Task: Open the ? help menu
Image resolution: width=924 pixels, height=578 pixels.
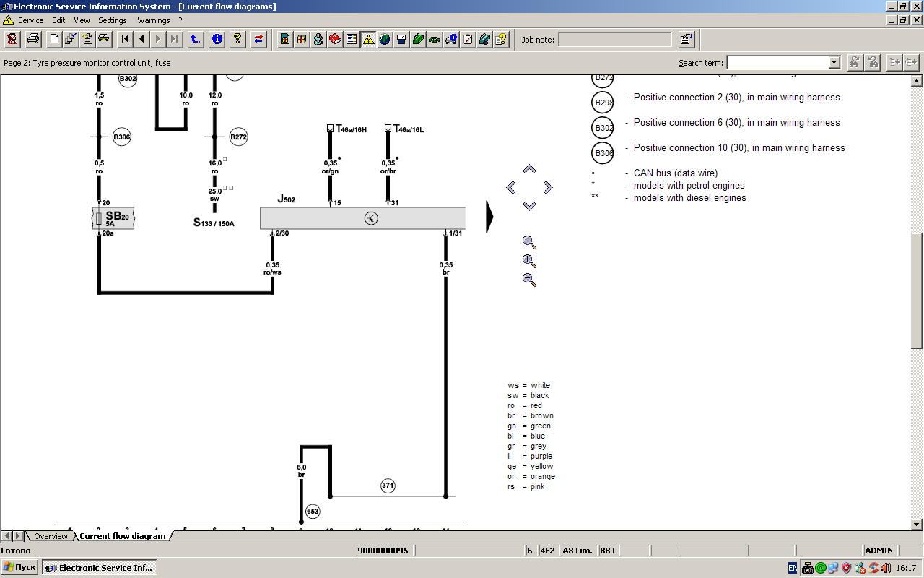Action: (180, 20)
